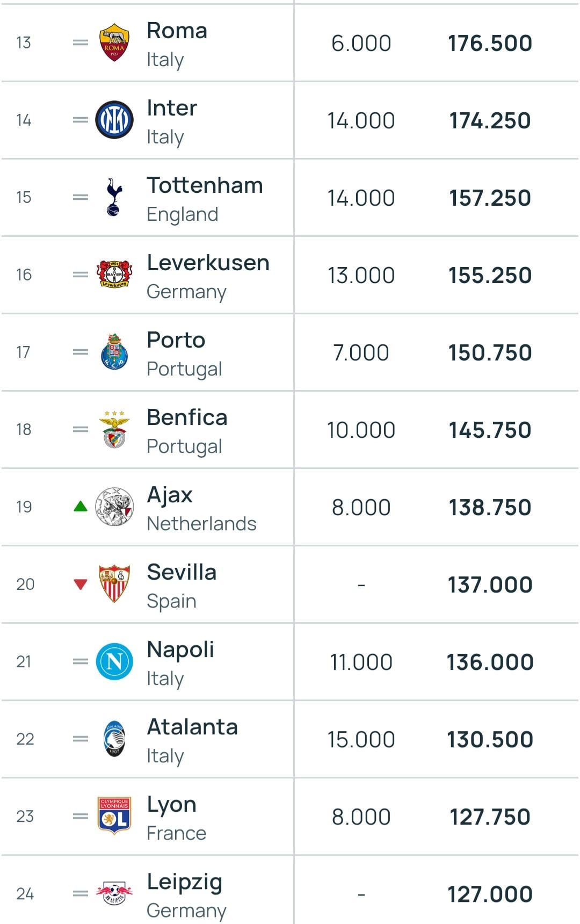Select the Atalanta team name
The width and height of the screenshot is (580, 924).
pos(193,727)
